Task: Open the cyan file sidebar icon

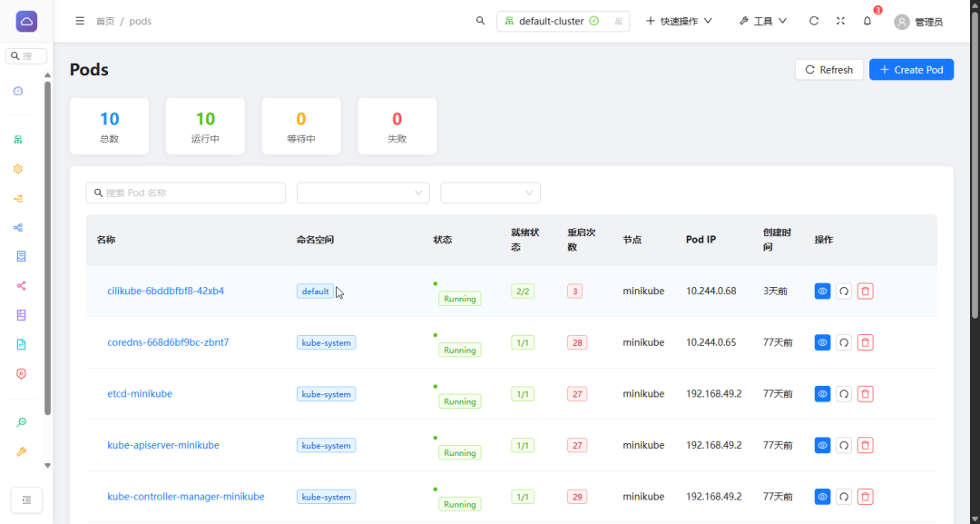Action: coord(21,344)
